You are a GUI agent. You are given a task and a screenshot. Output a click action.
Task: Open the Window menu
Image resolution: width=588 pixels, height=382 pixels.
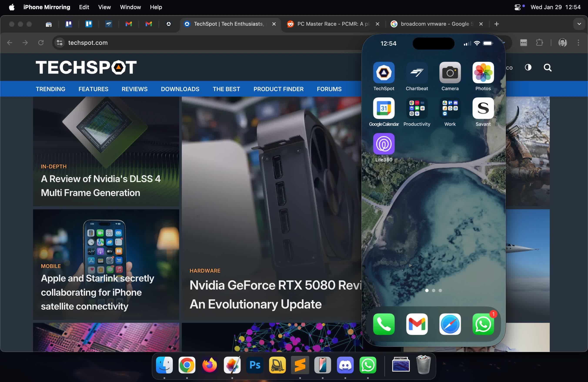pos(130,7)
